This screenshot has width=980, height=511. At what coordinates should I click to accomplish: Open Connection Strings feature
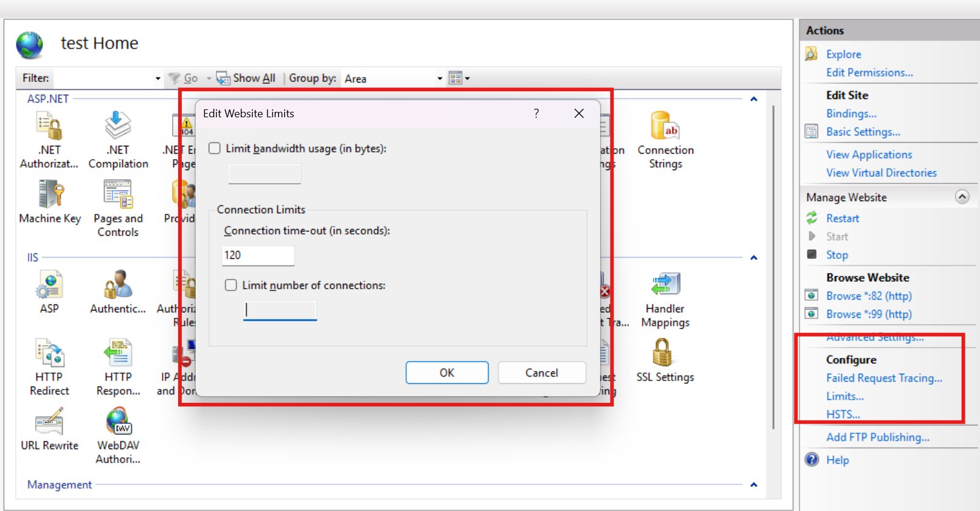(666, 140)
